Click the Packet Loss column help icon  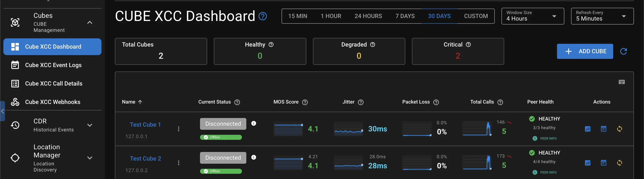pyautogui.click(x=436, y=102)
